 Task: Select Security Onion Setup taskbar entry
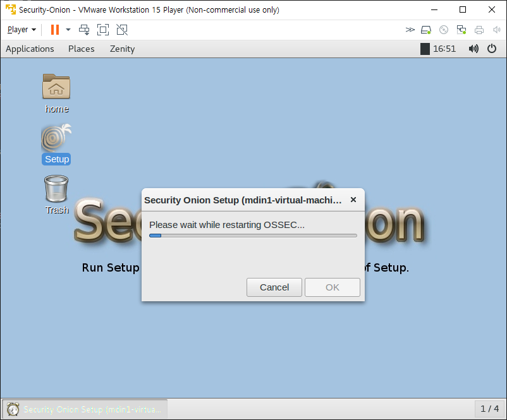85,409
